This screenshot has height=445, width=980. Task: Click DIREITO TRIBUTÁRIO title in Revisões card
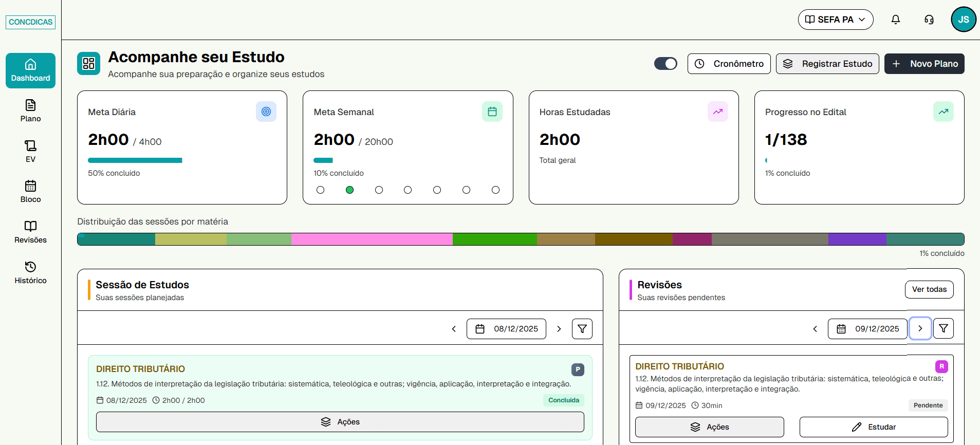point(679,366)
